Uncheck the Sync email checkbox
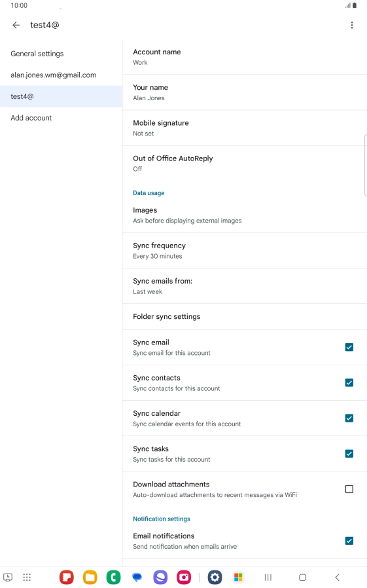The image size is (367, 588). tap(349, 347)
